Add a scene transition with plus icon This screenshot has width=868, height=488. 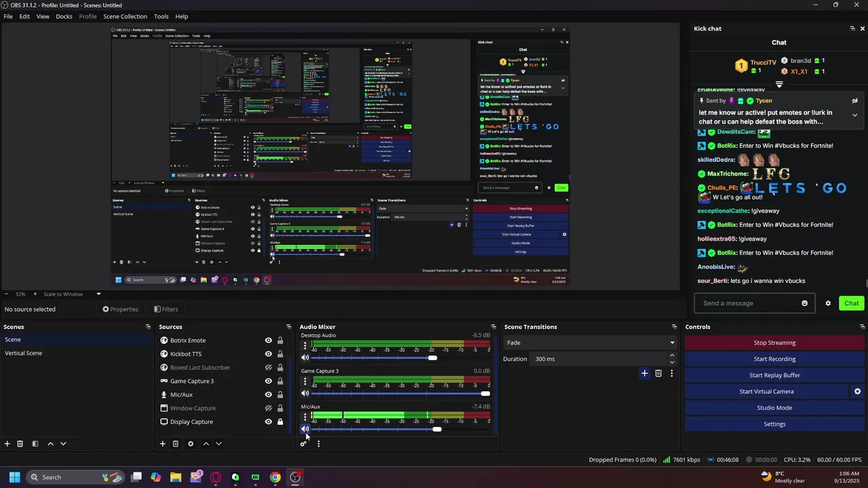644,373
